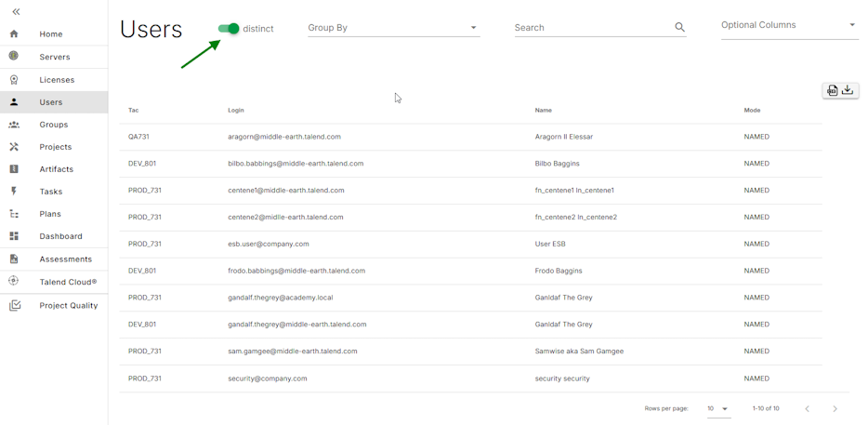Open Groups in the sidebar
The height and width of the screenshot is (425, 868).
(53, 125)
